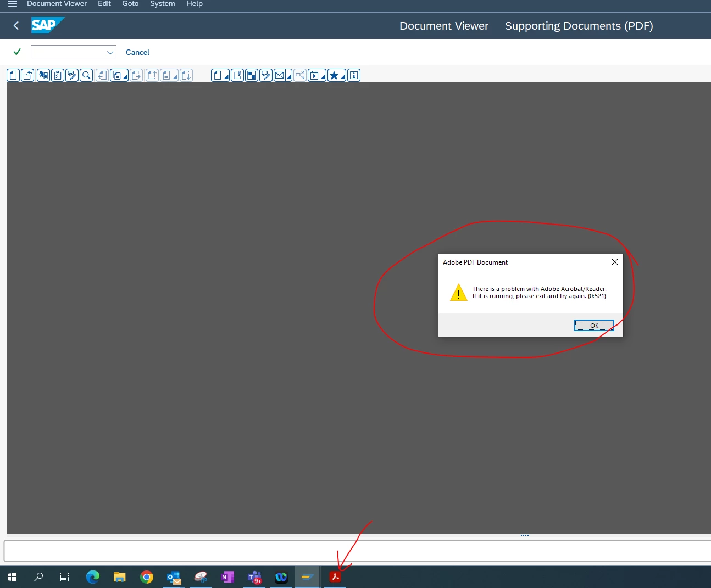Open the Windows Start menu
The width and height of the screenshot is (711, 588).
coord(12,577)
